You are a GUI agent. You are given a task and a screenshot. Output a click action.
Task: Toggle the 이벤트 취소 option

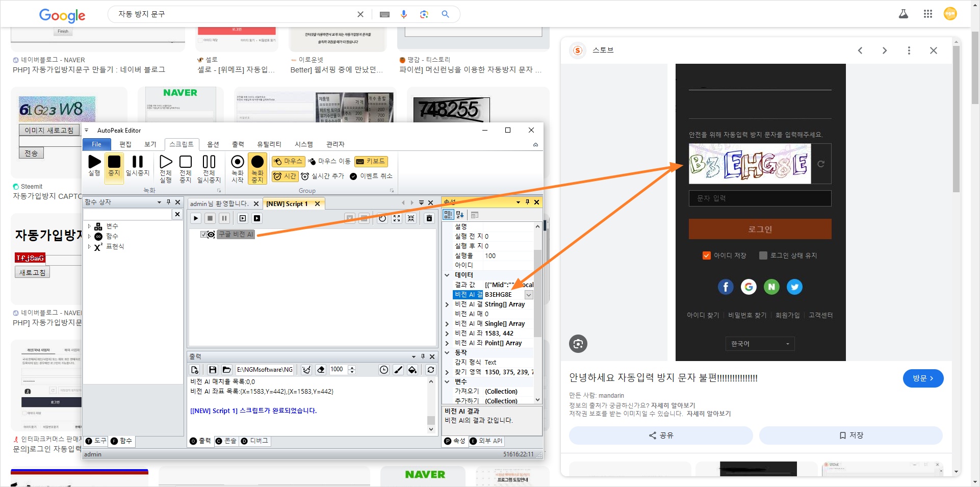tap(371, 176)
